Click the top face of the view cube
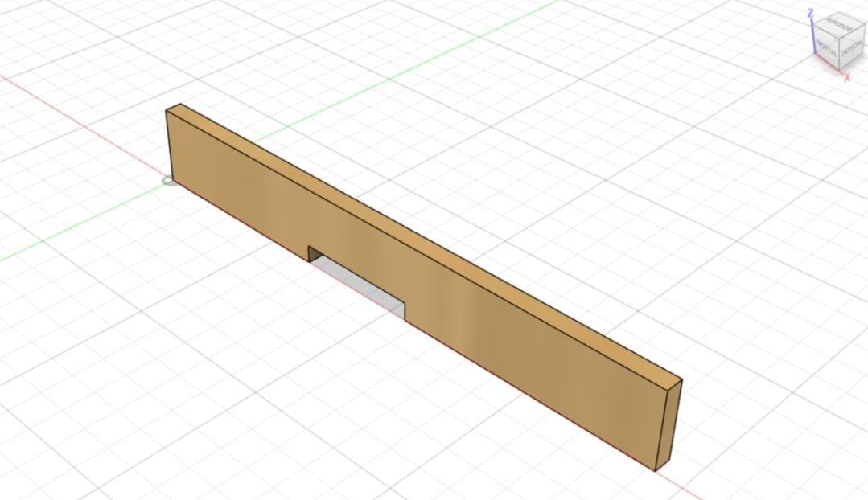 coord(839,24)
